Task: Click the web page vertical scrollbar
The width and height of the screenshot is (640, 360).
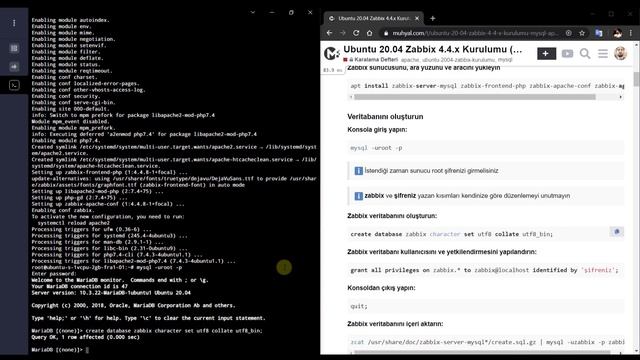Action: tap(636, 80)
